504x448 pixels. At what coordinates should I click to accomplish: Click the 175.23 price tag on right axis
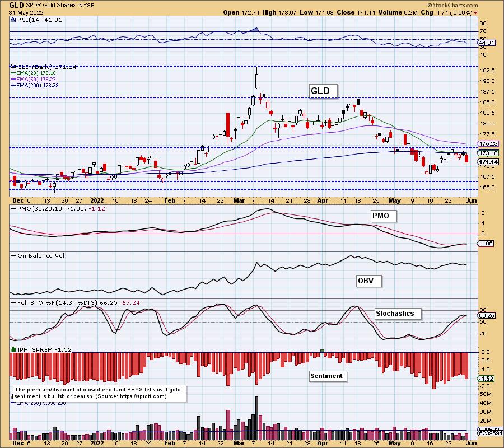click(488, 144)
